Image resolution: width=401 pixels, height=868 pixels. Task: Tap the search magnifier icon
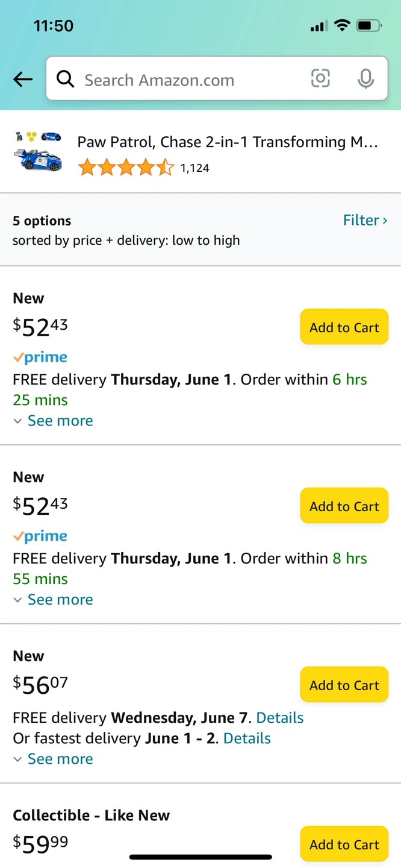tap(65, 79)
